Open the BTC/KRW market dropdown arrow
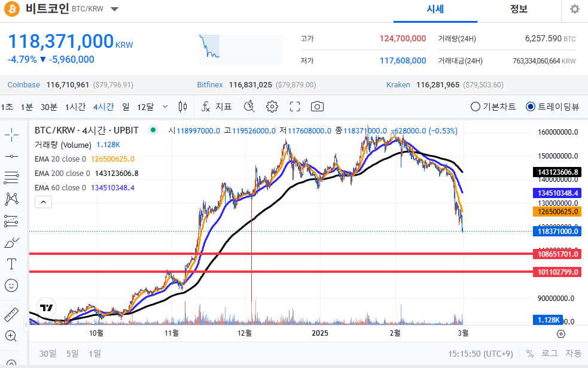The width and height of the screenshot is (588, 368). point(115,9)
